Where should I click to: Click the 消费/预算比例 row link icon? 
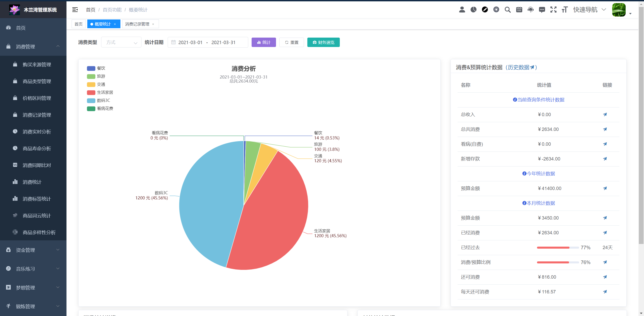605,262
